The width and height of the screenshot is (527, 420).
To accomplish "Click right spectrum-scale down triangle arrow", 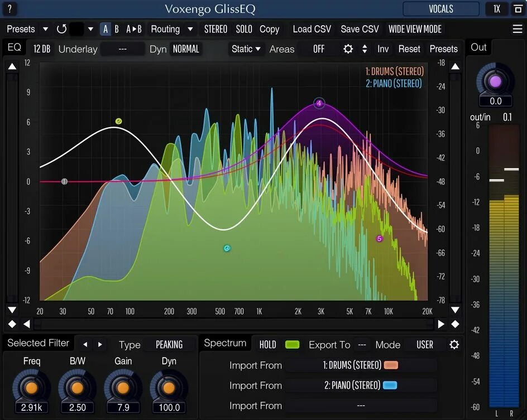I will 455,310.
